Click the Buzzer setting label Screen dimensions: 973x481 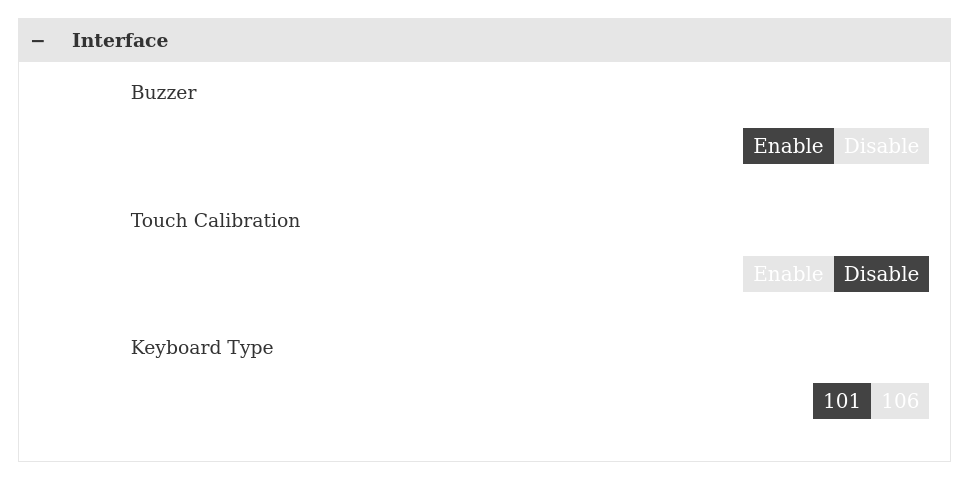pyautogui.click(x=163, y=93)
